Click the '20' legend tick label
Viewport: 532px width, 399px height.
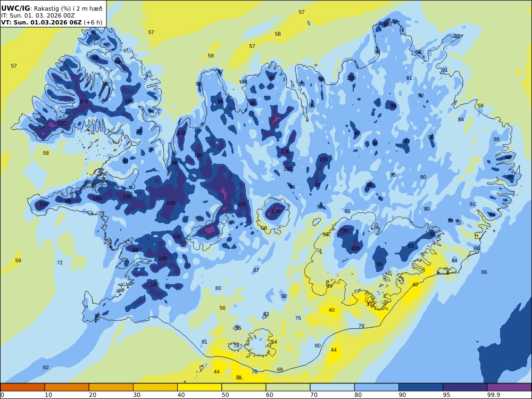pos(93,395)
